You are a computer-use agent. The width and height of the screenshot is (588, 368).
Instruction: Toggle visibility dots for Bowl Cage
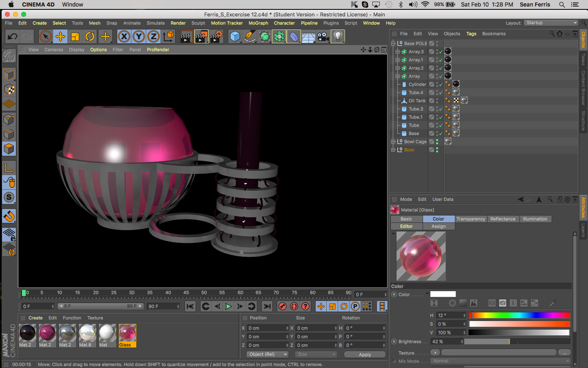click(437, 142)
